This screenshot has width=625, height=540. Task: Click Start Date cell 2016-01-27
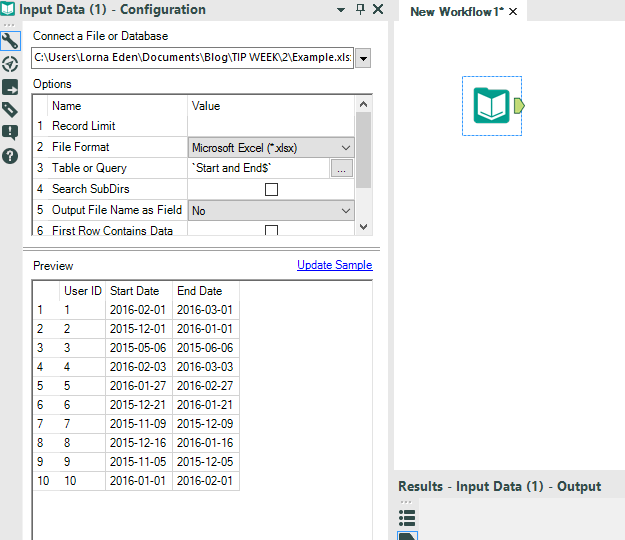pyautogui.click(x=138, y=386)
